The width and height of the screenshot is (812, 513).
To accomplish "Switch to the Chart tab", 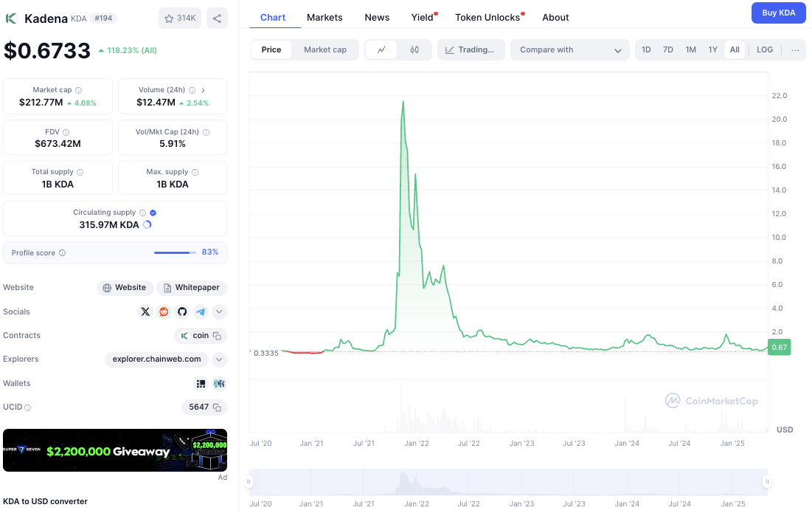I will (x=273, y=17).
